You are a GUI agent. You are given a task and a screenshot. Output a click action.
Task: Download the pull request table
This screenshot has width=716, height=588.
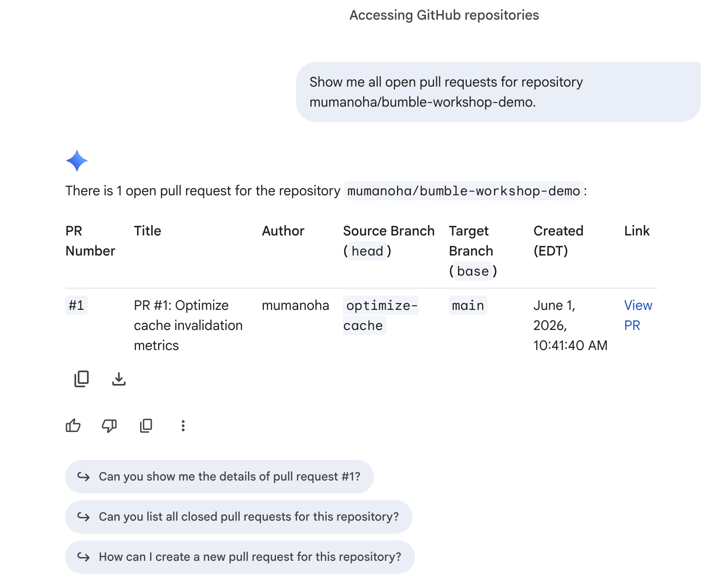(x=119, y=379)
